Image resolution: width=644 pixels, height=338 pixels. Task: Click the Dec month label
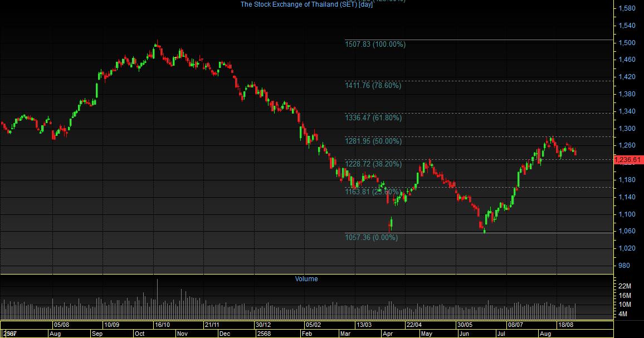[225, 334]
